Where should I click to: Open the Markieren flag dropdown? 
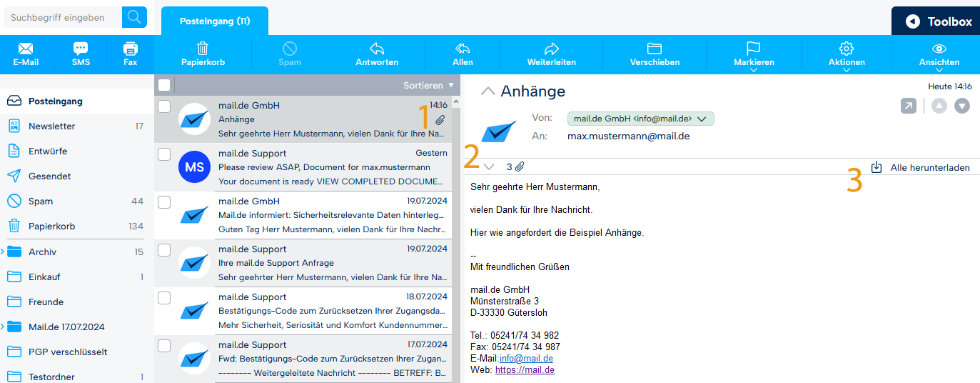754,56
